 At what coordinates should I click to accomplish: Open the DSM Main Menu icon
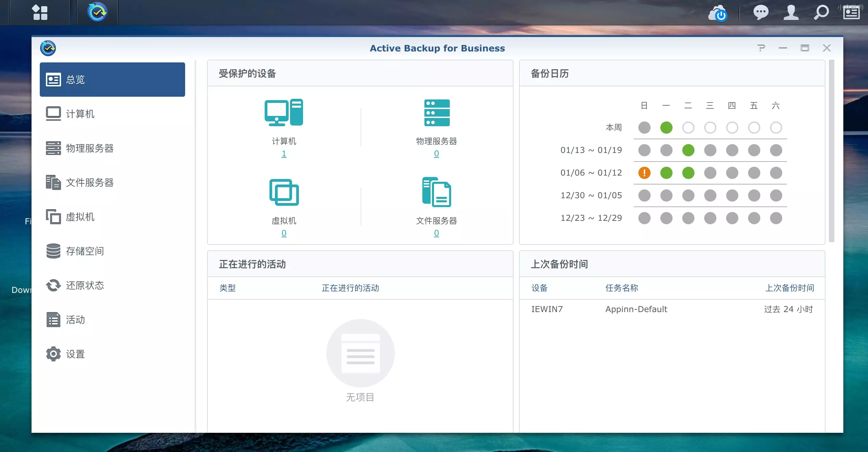click(x=40, y=12)
